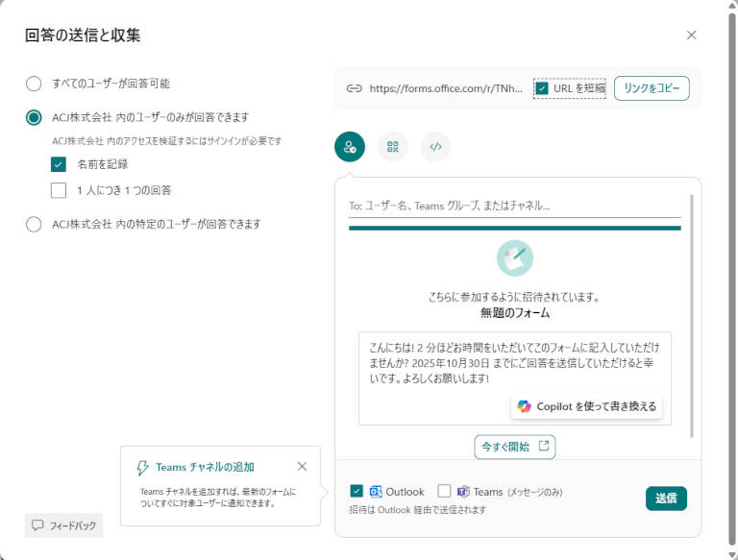Click the lightning icon for Teams channel
Screen dimensions: 738x560
143,468
